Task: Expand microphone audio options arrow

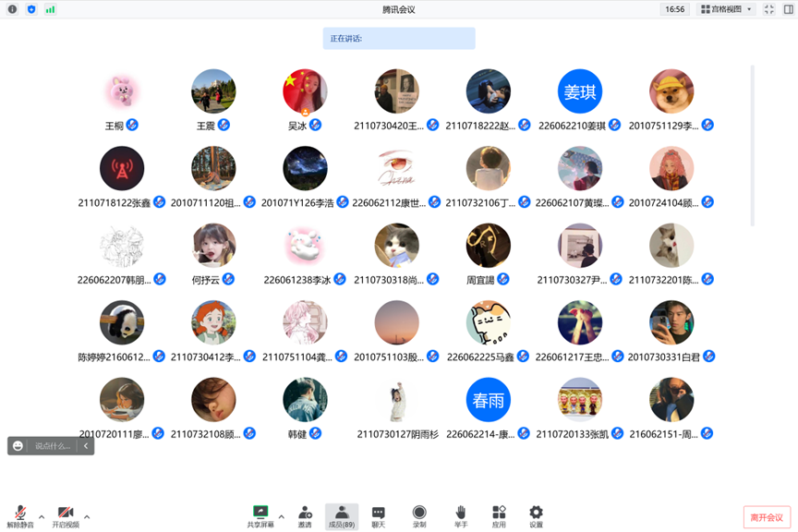Action: [42, 517]
